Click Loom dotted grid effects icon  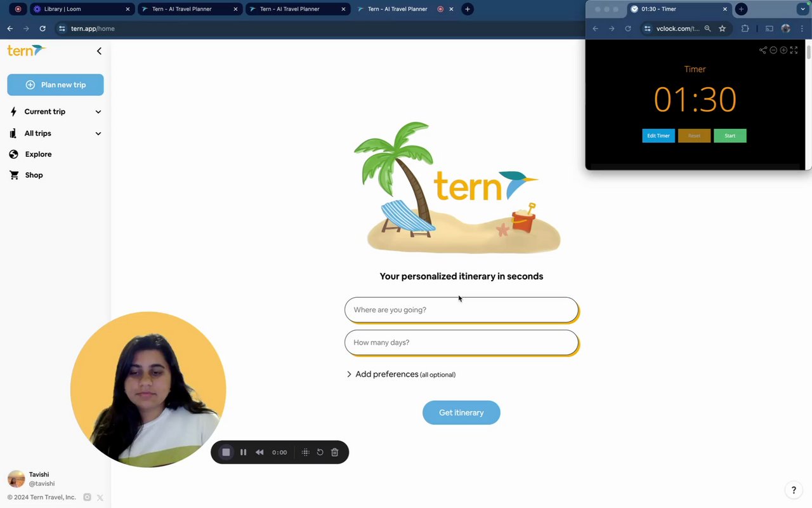coord(305,452)
